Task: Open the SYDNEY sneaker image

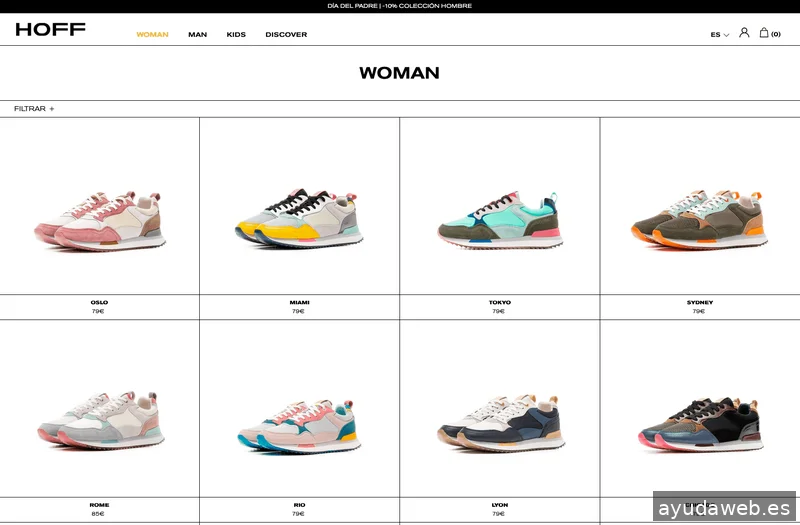Action: point(699,218)
